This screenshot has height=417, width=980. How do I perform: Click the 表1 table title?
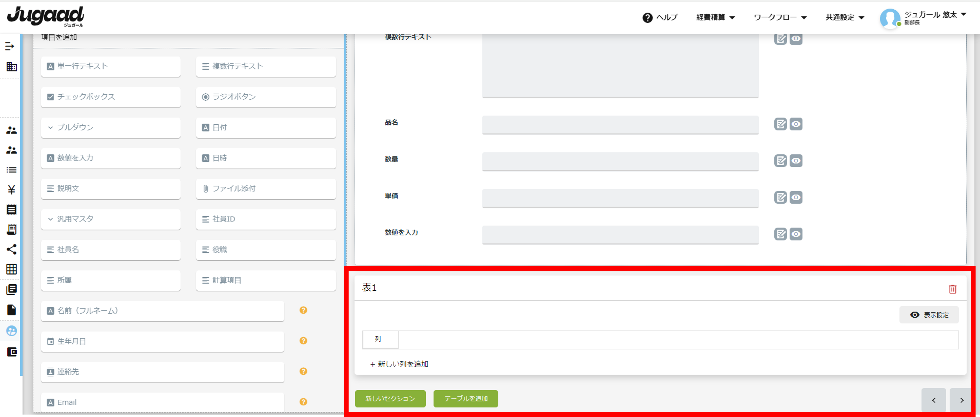click(369, 288)
